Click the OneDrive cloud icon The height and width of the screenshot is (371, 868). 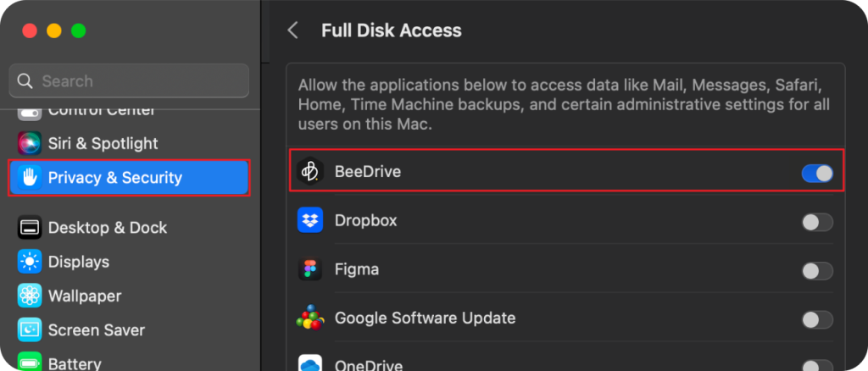(310, 364)
